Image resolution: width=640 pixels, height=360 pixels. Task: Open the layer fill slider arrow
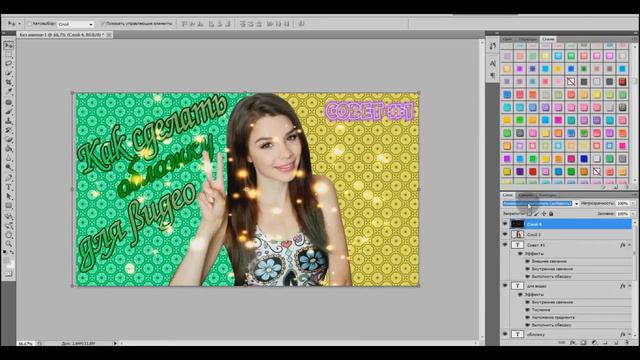click(x=633, y=213)
